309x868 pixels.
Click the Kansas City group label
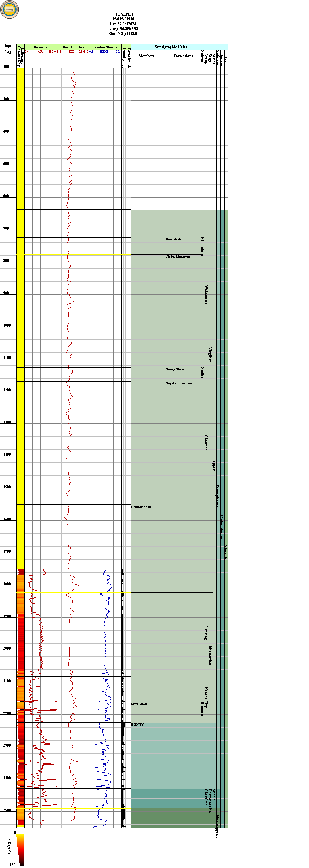coord(206,697)
